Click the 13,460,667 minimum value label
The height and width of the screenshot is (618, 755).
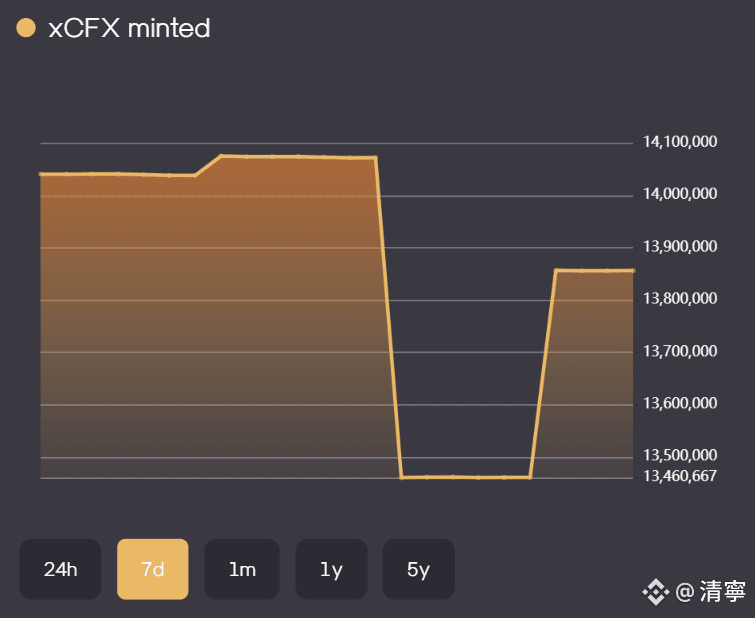[680, 476]
